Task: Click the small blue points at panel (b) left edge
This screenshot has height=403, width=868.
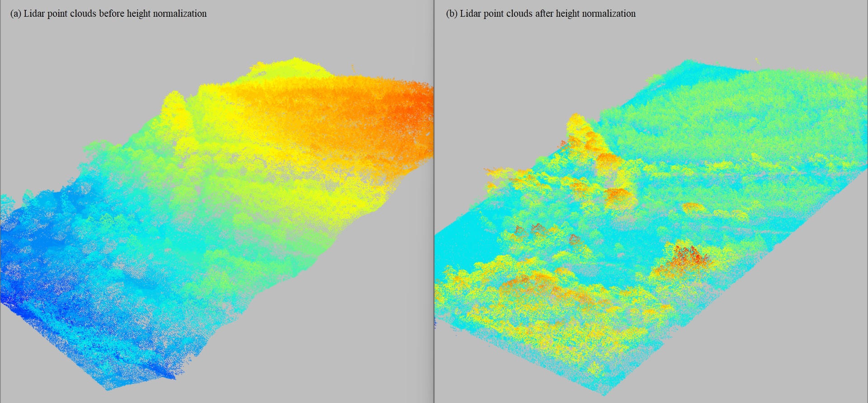Action: point(436,322)
